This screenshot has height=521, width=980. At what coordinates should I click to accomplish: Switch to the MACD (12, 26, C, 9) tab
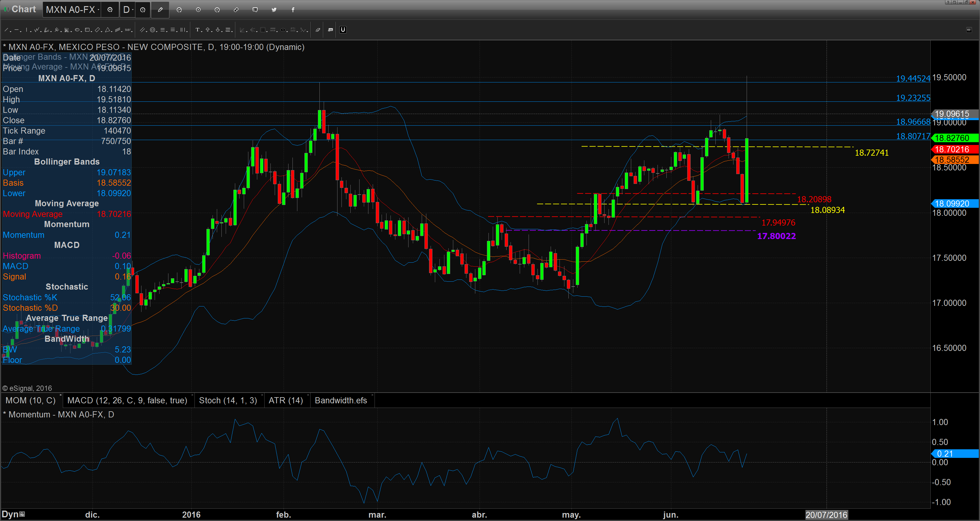click(127, 400)
